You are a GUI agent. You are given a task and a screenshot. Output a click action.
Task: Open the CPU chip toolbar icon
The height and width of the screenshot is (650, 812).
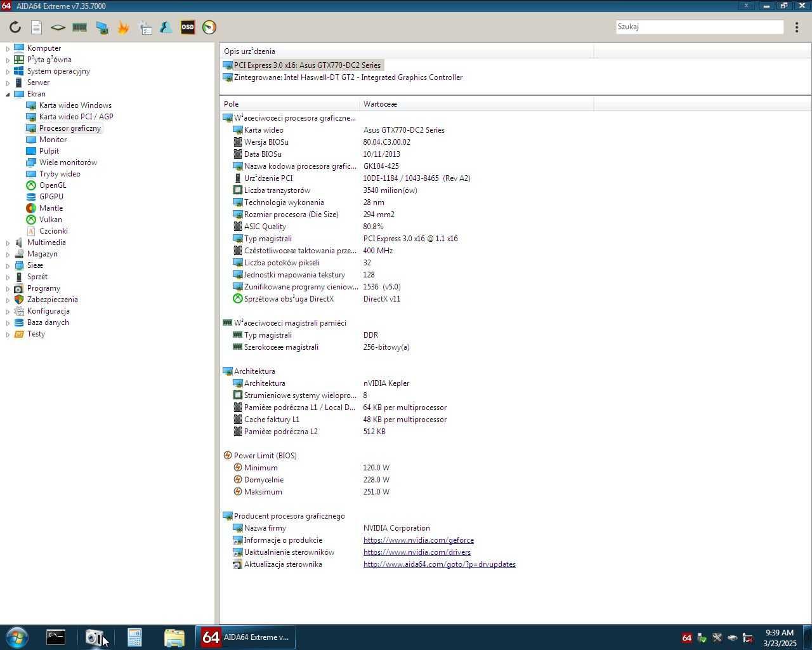(x=58, y=27)
